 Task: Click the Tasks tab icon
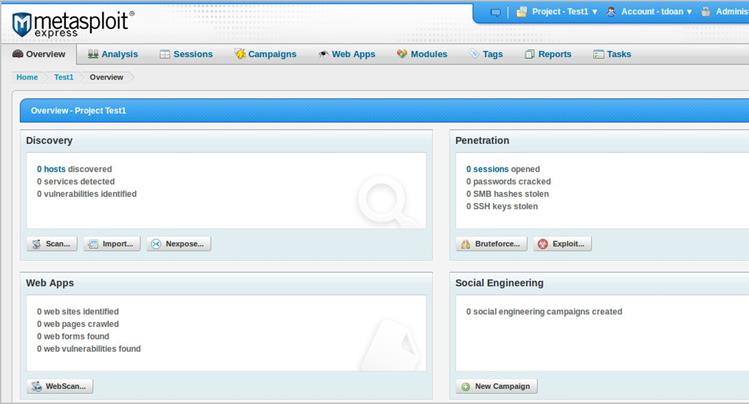(599, 54)
